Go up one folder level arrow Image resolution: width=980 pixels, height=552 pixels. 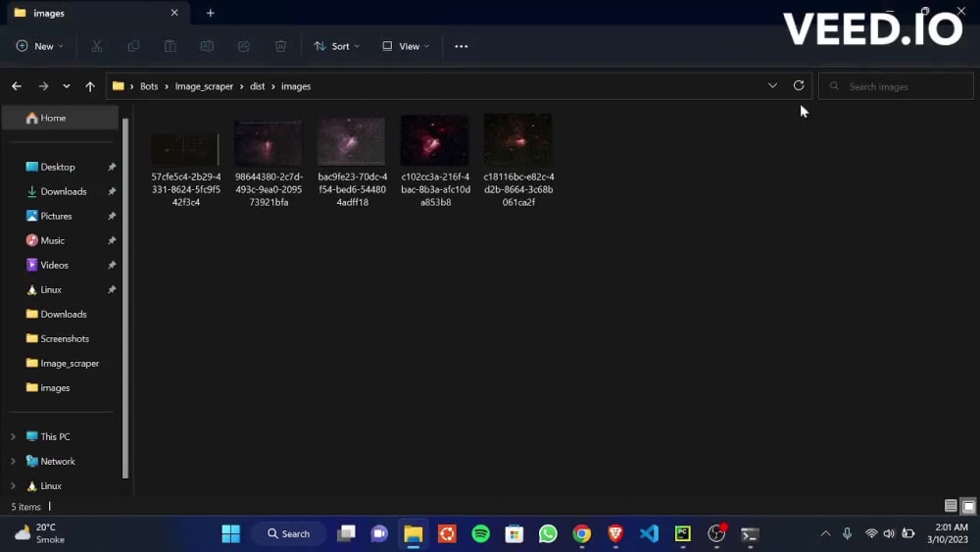tap(90, 86)
